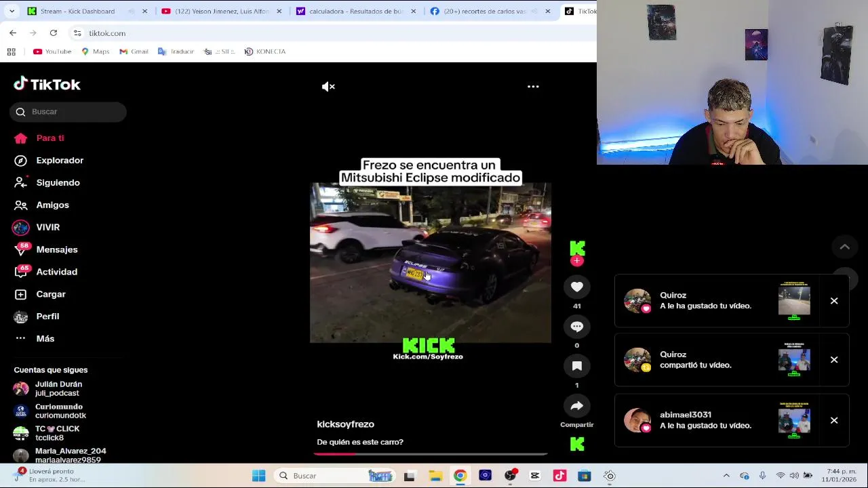868x488 pixels.
Task: Open the YouTube bookmark
Action: (x=52, y=52)
